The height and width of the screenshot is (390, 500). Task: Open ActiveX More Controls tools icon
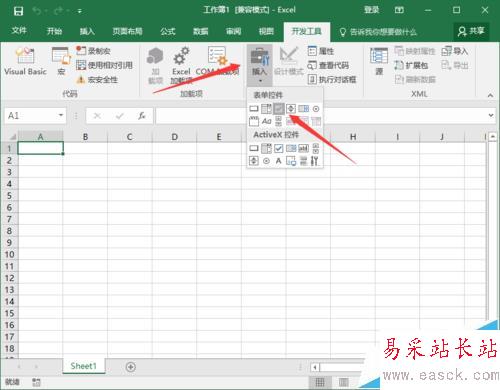coord(315,161)
